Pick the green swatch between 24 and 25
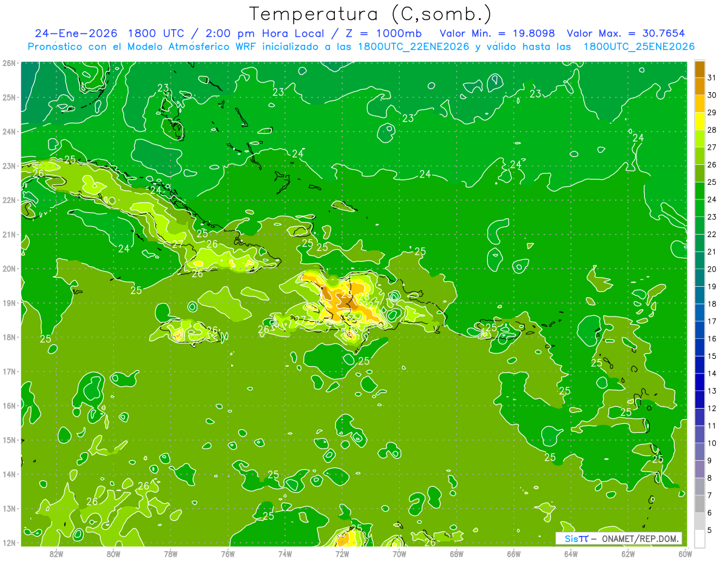This screenshot has height=562, width=728. [x=699, y=190]
